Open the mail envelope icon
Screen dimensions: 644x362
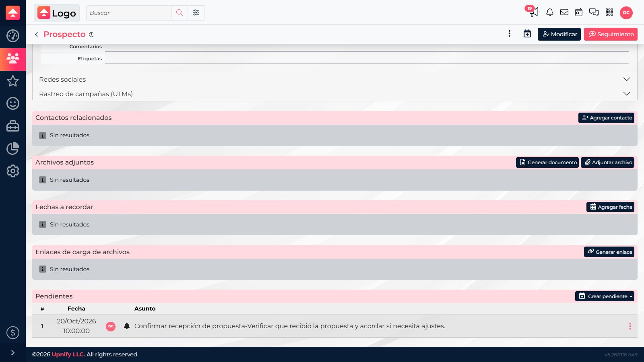coord(564,12)
